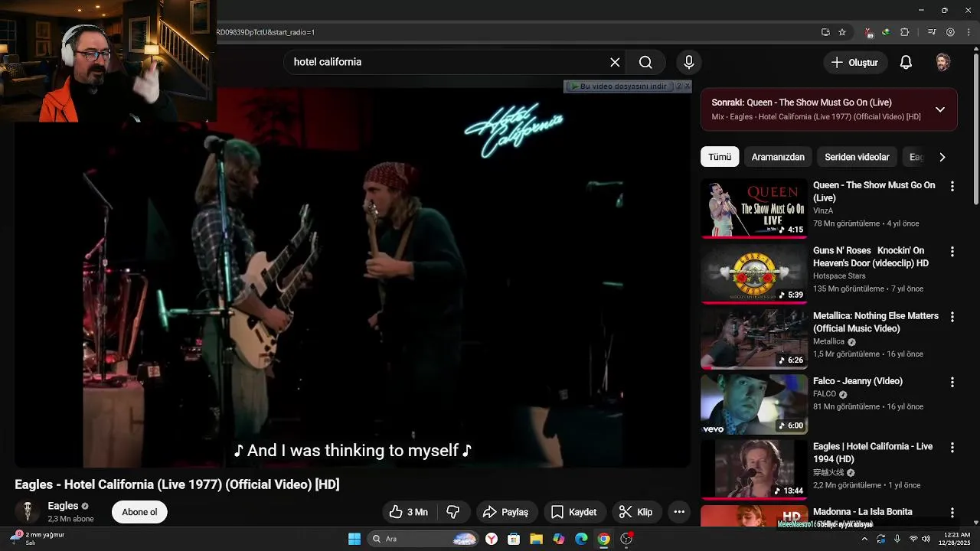Screen dimensions: 980x551
Task: Open Metallica Nothing Else Matters title
Action: point(875,322)
